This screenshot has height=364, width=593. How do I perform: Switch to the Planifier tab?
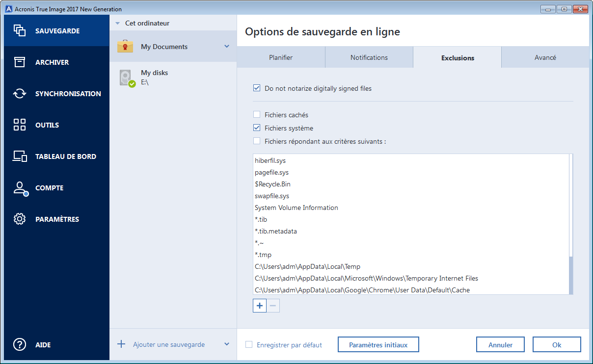click(x=281, y=57)
